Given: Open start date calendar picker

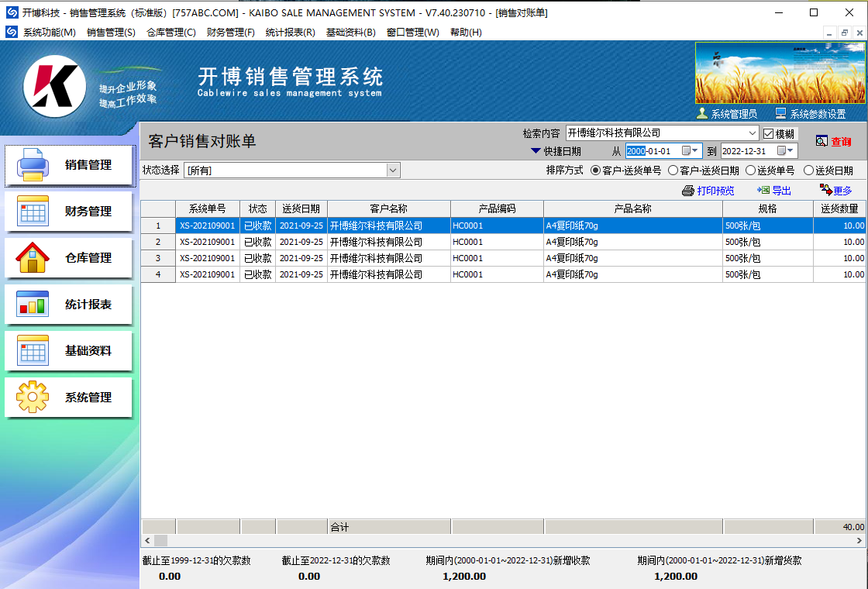Looking at the screenshot, I should pos(690,150).
